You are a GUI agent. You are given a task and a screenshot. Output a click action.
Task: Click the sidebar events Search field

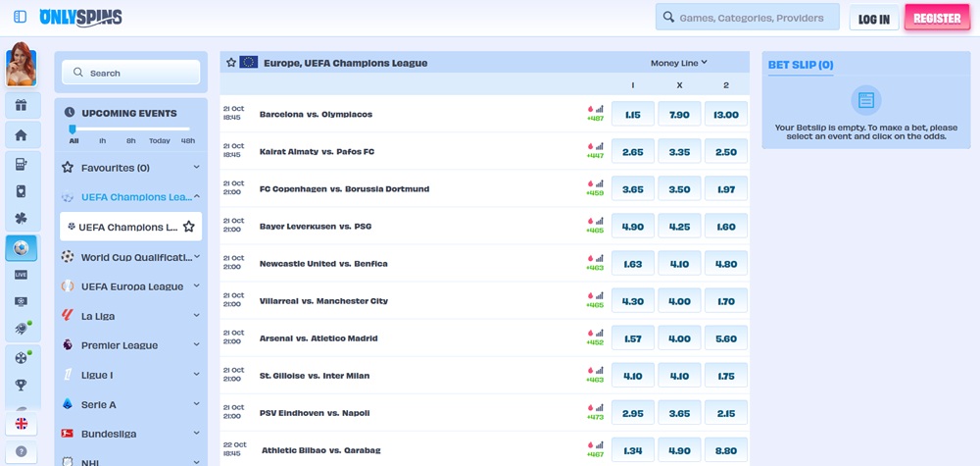pyautogui.click(x=130, y=73)
